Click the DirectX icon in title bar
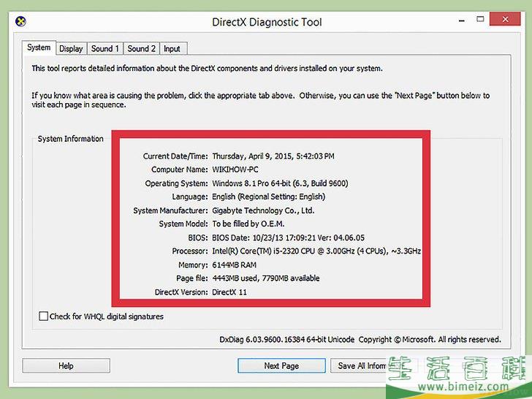The height and width of the screenshot is (399, 532). tap(20, 21)
